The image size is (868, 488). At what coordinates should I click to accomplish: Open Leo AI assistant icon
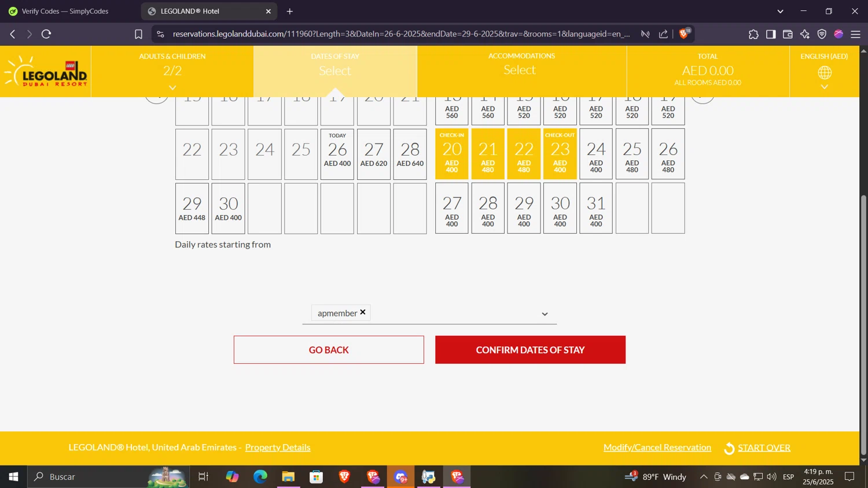coord(805,34)
